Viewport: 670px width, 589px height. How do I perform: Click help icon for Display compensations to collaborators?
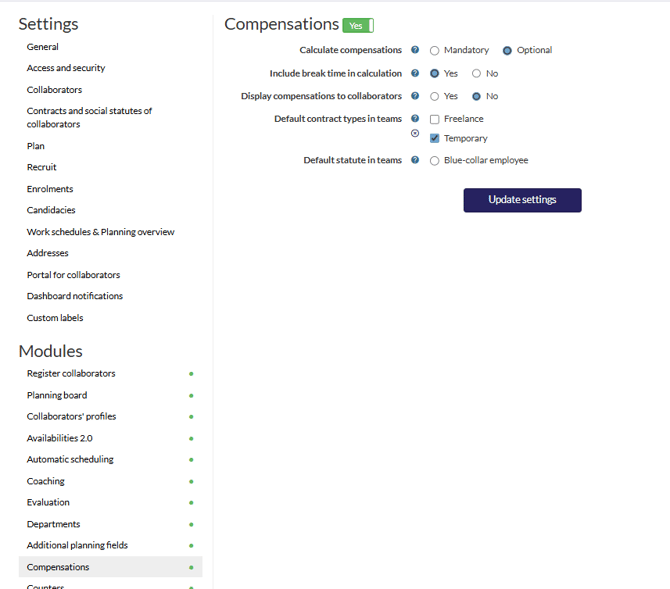point(415,96)
